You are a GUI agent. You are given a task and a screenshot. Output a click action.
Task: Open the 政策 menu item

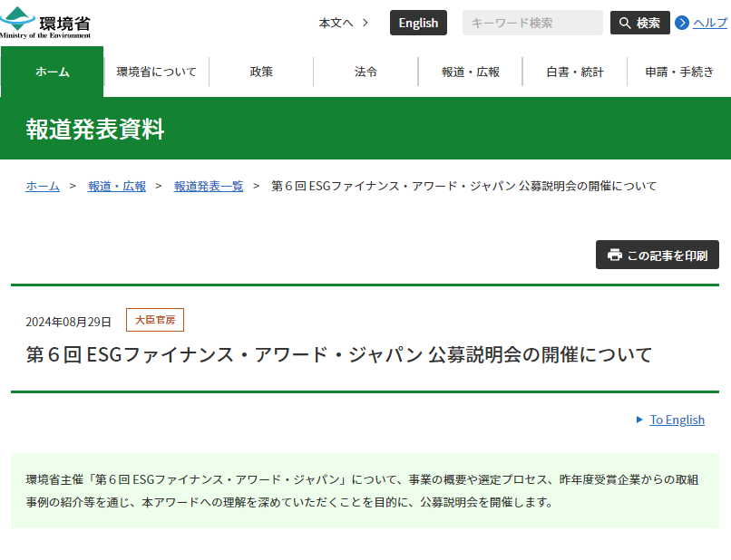coord(260,71)
